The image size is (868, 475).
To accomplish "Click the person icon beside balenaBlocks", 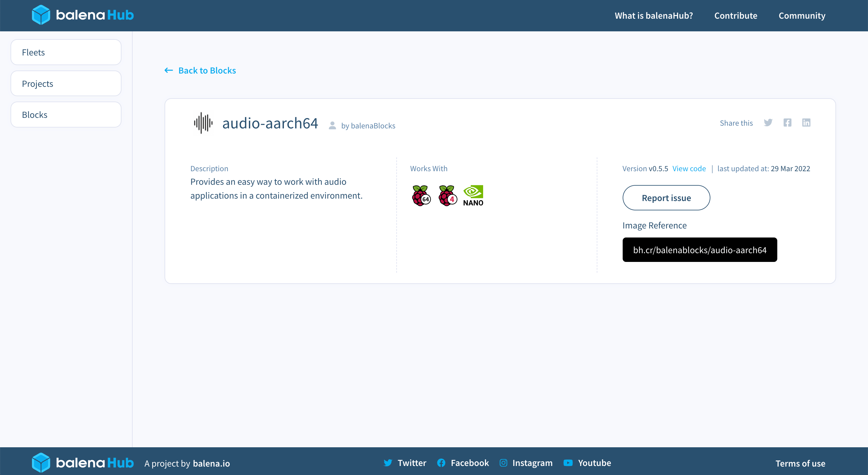I will pyautogui.click(x=332, y=125).
